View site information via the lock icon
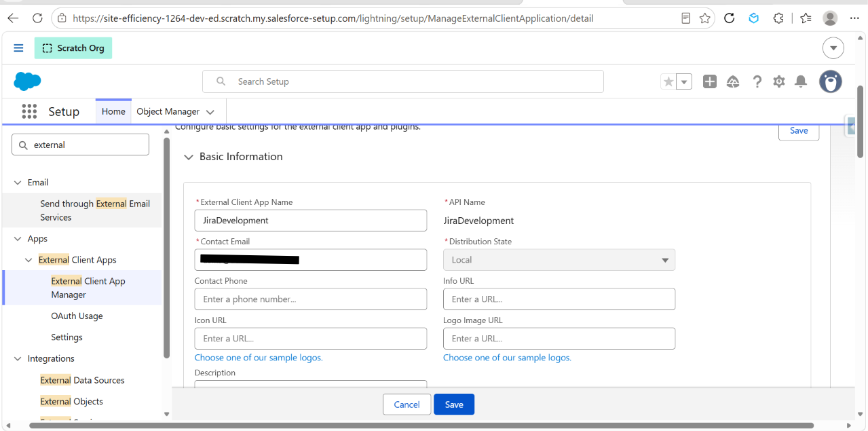The height and width of the screenshot is (431, 868). (x=62, y=18)
